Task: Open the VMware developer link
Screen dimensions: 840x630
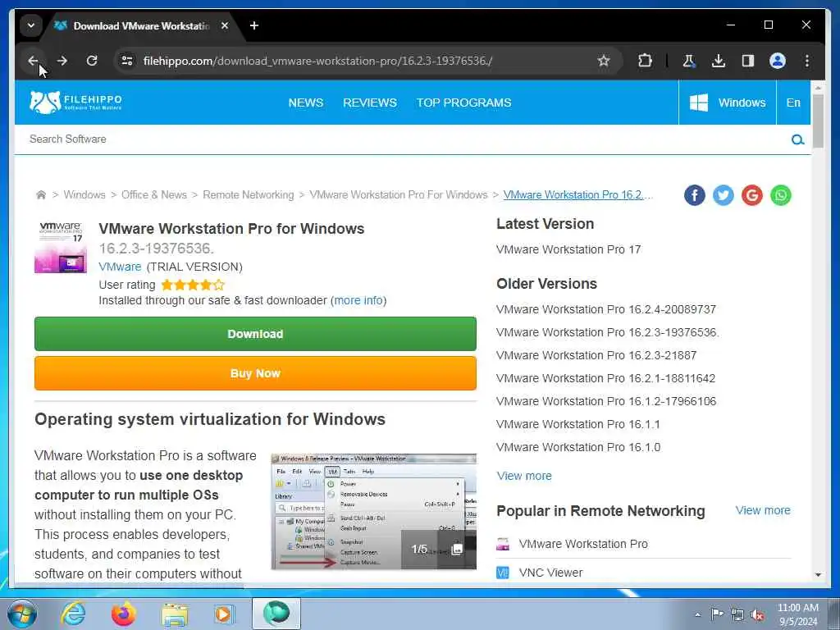Action: pyautogui.click(x=120, y=267)
